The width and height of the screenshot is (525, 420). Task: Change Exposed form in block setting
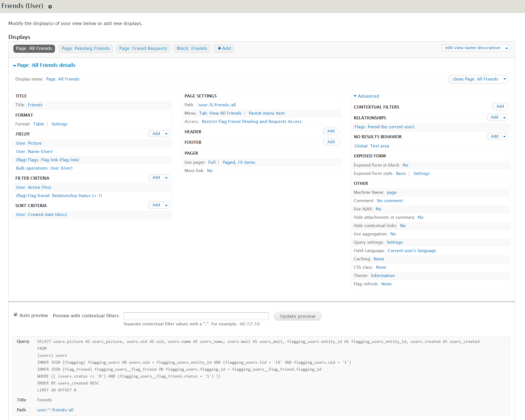pyautogui.click(x=405, y=165)
